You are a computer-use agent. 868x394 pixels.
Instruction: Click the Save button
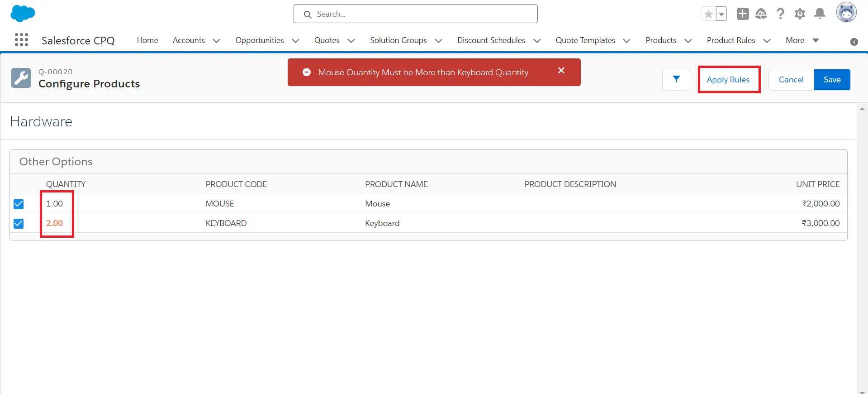point(832,80)
